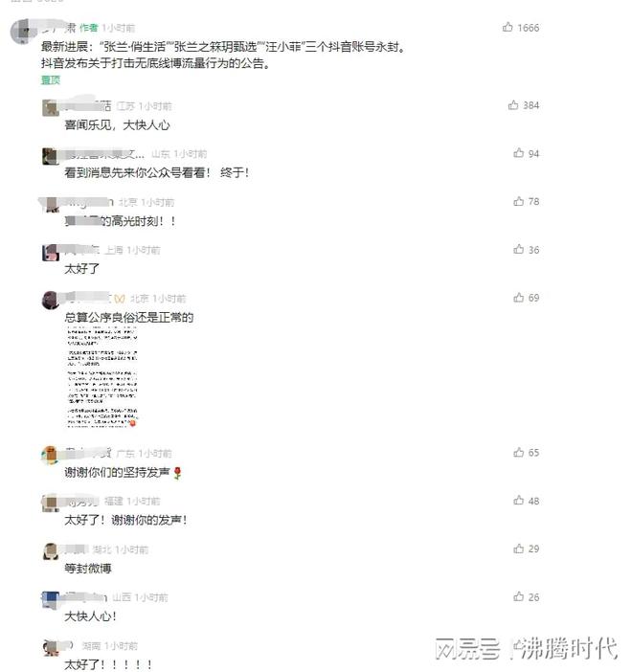Open the attached announcement image thumbnail
Viewport: 632px width, 672px height.
click(102, 377)
